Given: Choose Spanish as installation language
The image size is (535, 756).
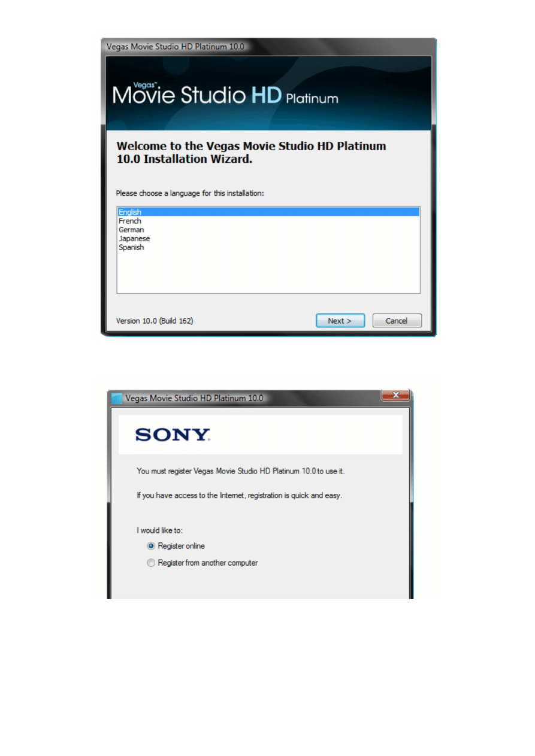Looking at the screenshot, I should tap(131, 247).
